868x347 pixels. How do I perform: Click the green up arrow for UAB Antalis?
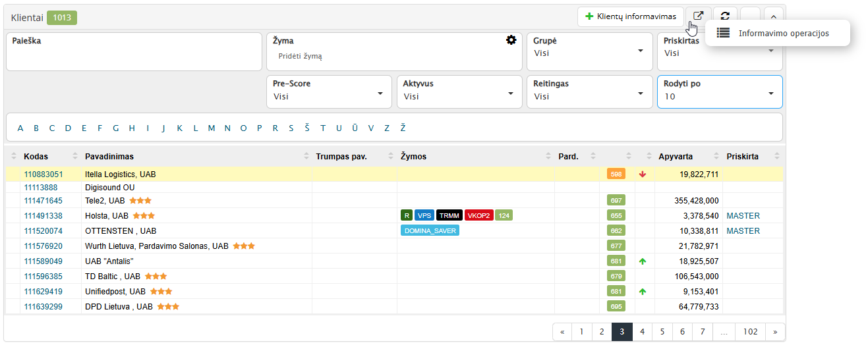pos(643,261)
